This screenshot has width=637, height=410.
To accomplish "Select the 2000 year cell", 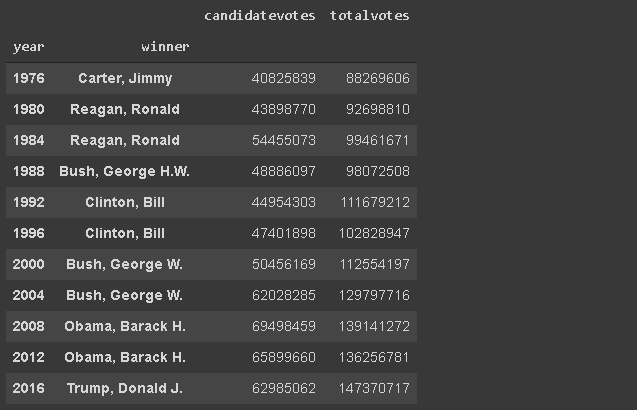I will click(29, 264).
